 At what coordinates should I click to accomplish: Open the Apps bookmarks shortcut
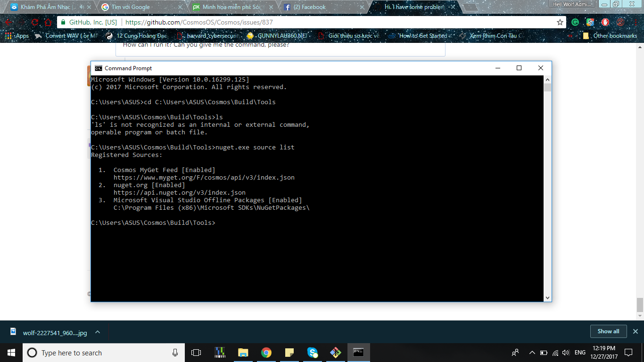click(17, 36)
